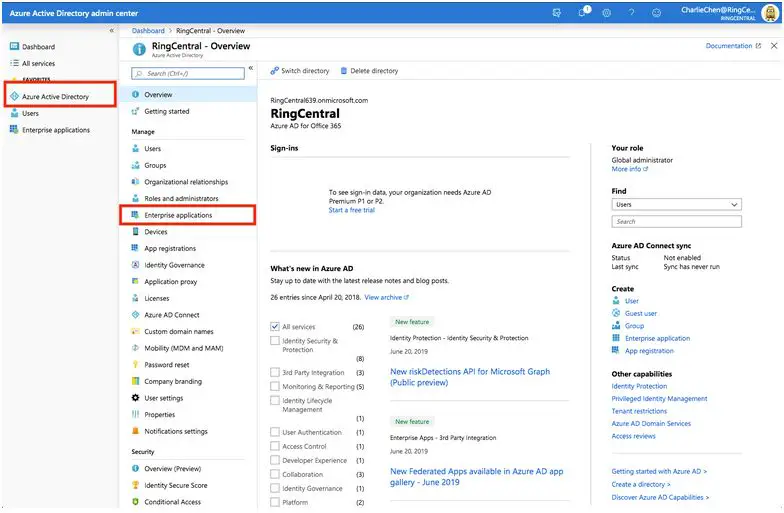The image size is (784, 513).
Task: Open the Documentation link
Action: (733, 46)
